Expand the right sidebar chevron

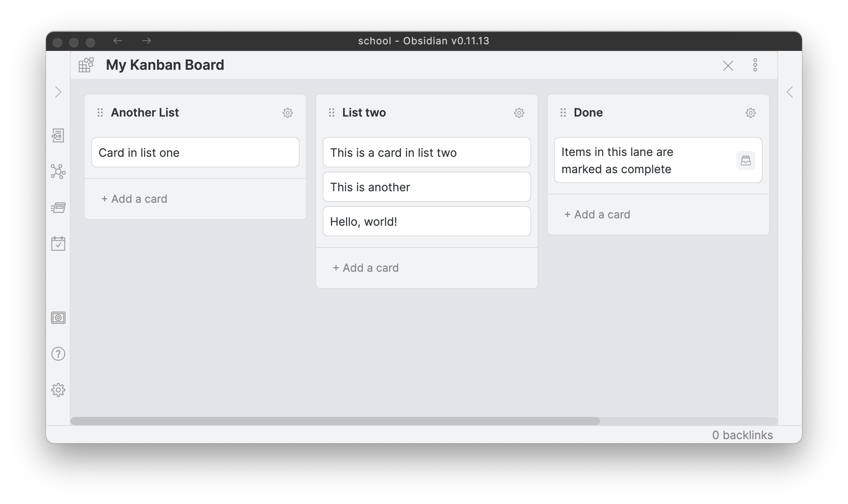(790, 92)
